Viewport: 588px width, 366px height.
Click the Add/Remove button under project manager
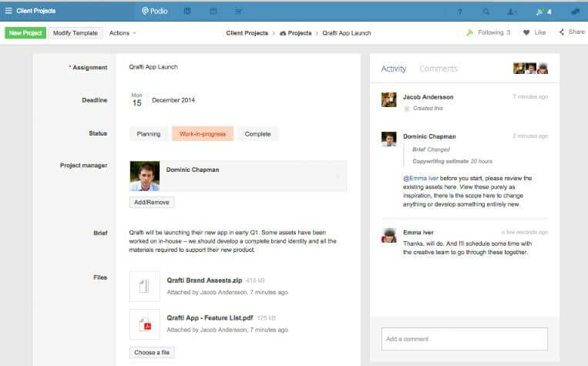coord(152,202)
